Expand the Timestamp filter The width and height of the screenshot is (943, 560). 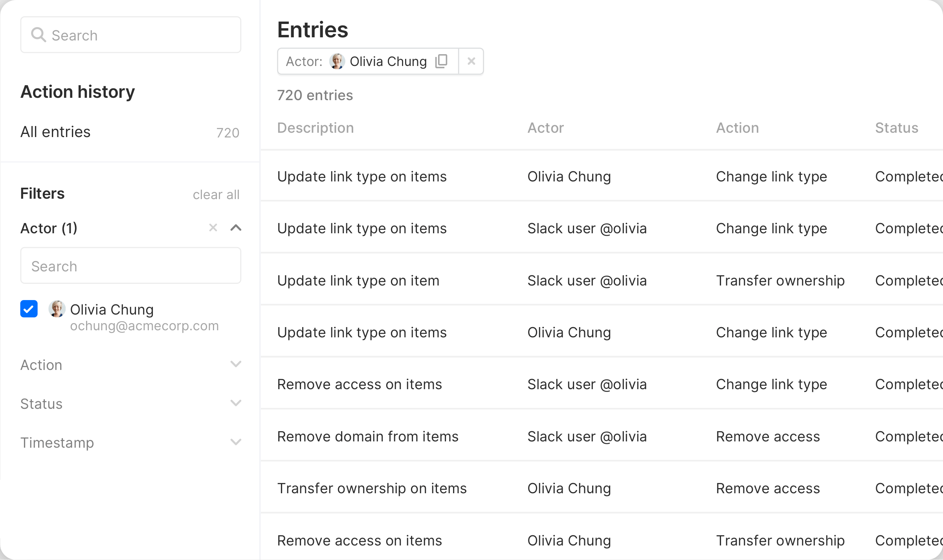pos(236,442)
